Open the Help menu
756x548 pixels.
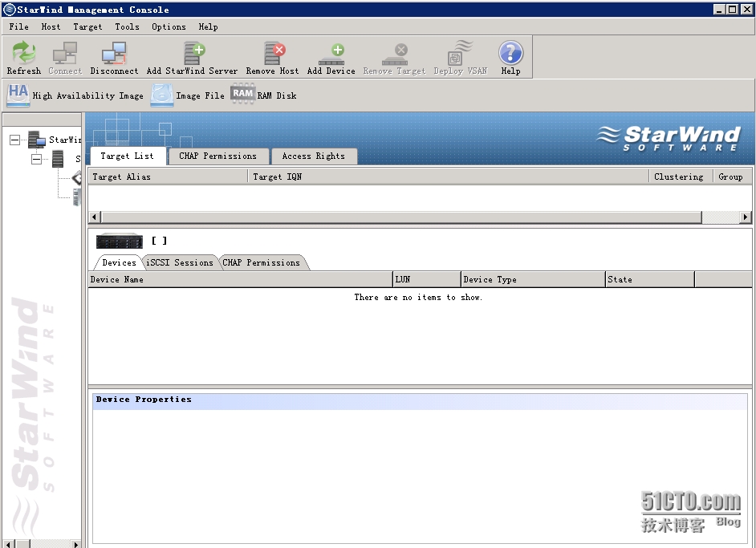tap(209, 27)
